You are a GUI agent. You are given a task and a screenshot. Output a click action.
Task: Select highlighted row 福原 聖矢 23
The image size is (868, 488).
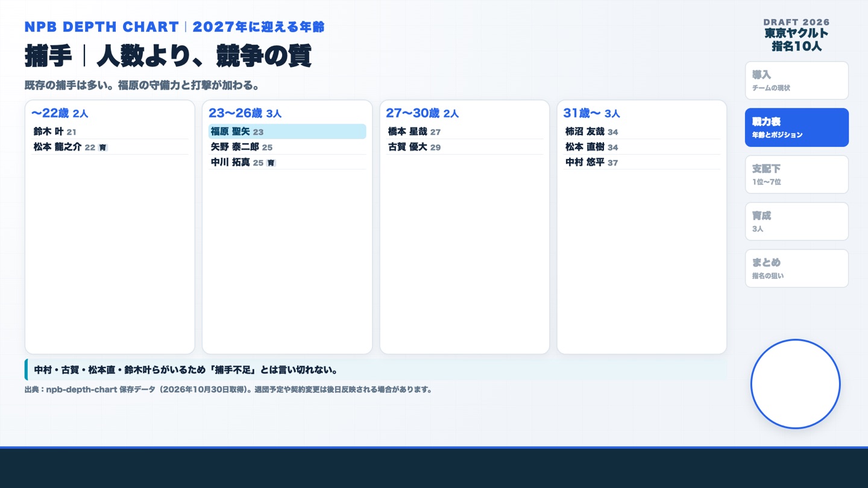coord(287,131)
